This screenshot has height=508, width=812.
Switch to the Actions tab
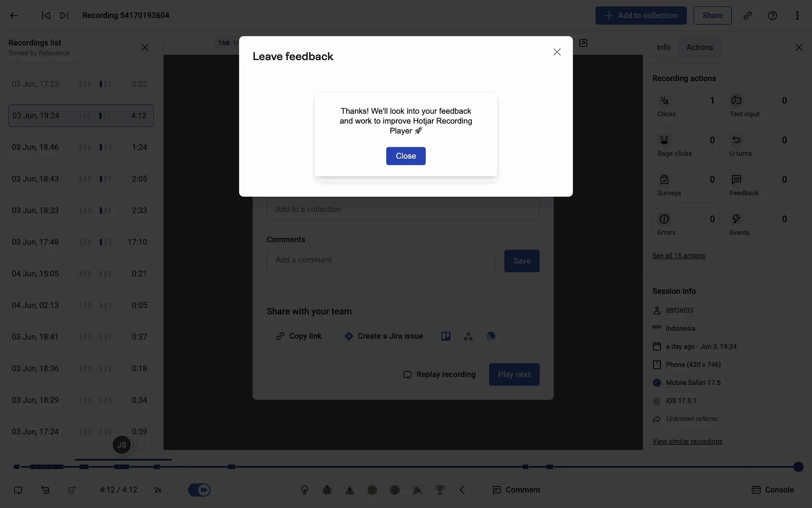coord(700,47)
